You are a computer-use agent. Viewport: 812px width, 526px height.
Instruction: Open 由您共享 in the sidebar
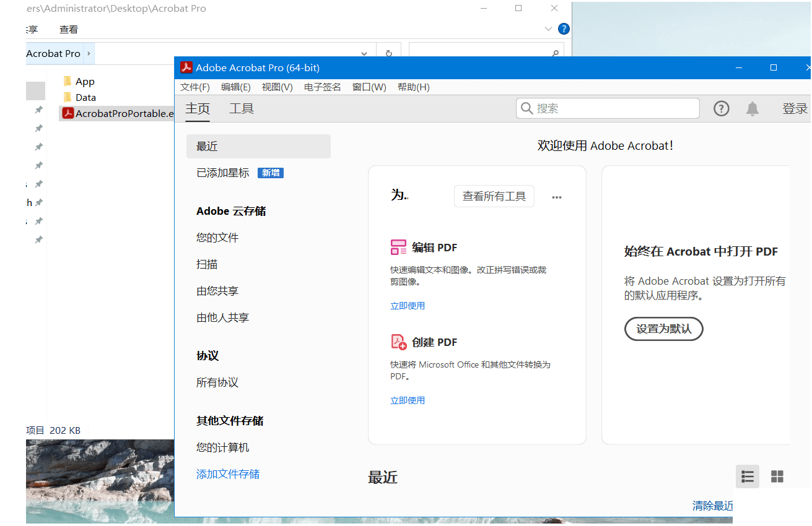[x=217, y=291]
